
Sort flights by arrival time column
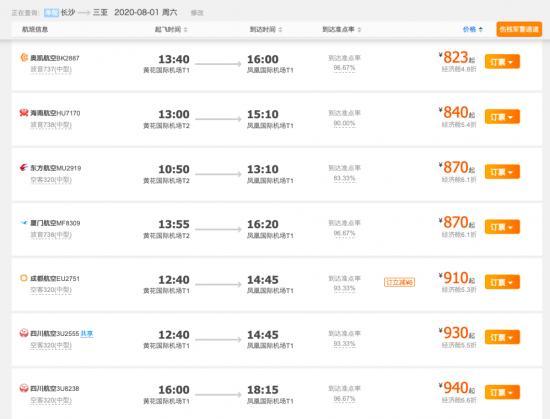pos(266,29)
